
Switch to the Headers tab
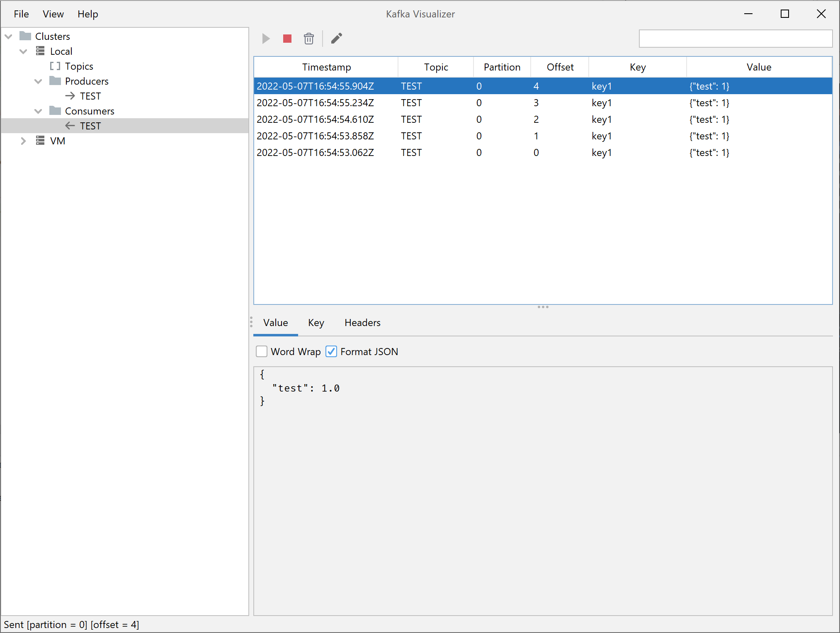pos(362,323)
